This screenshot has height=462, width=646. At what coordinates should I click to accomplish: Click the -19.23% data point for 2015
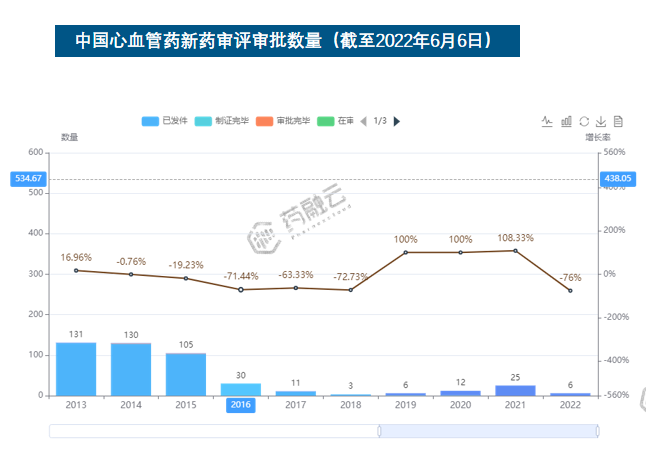click(186, 279)
